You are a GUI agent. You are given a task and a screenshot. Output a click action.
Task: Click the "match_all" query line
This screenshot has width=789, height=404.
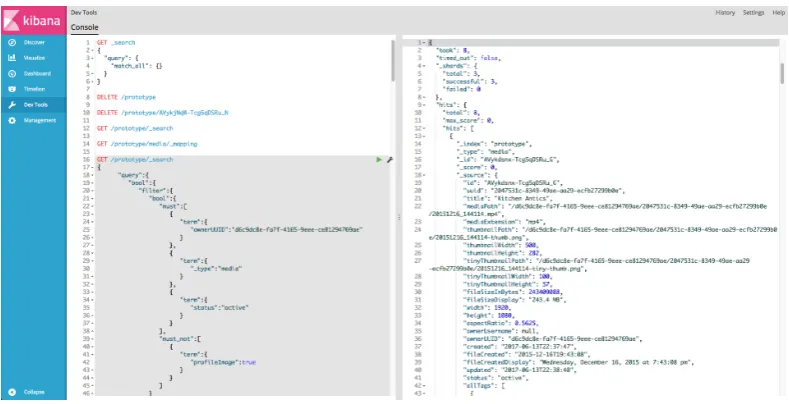tap(137, 66)
